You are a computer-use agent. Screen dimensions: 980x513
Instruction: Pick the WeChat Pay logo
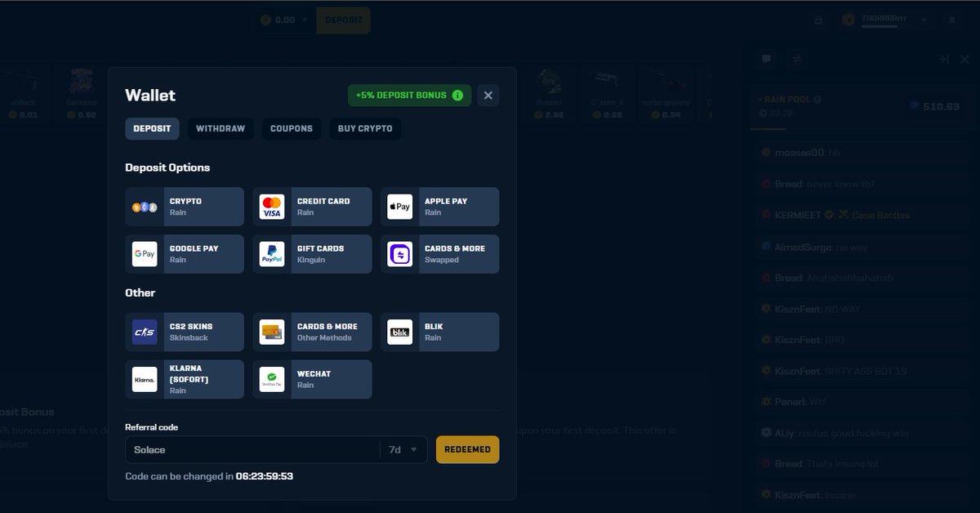272,379
